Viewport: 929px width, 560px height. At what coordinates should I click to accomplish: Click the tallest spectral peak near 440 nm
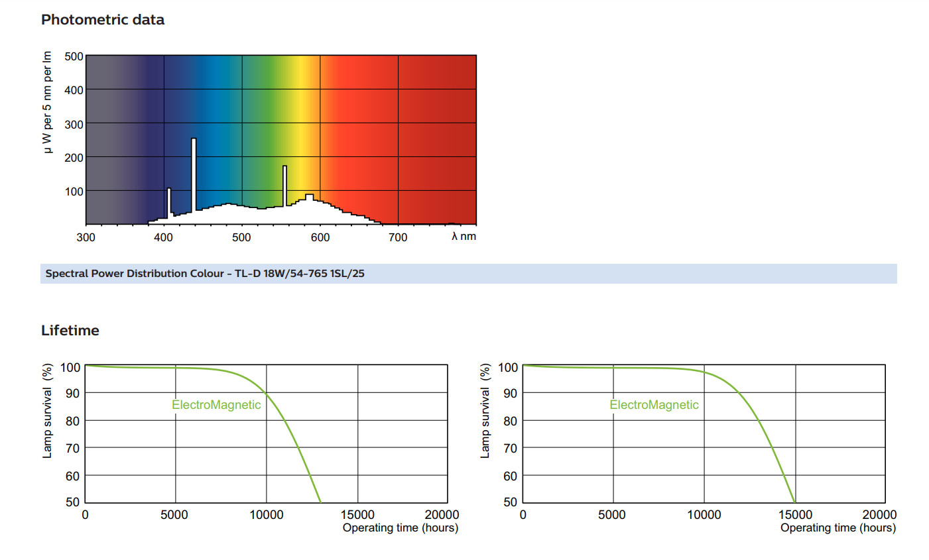point(194,172)
